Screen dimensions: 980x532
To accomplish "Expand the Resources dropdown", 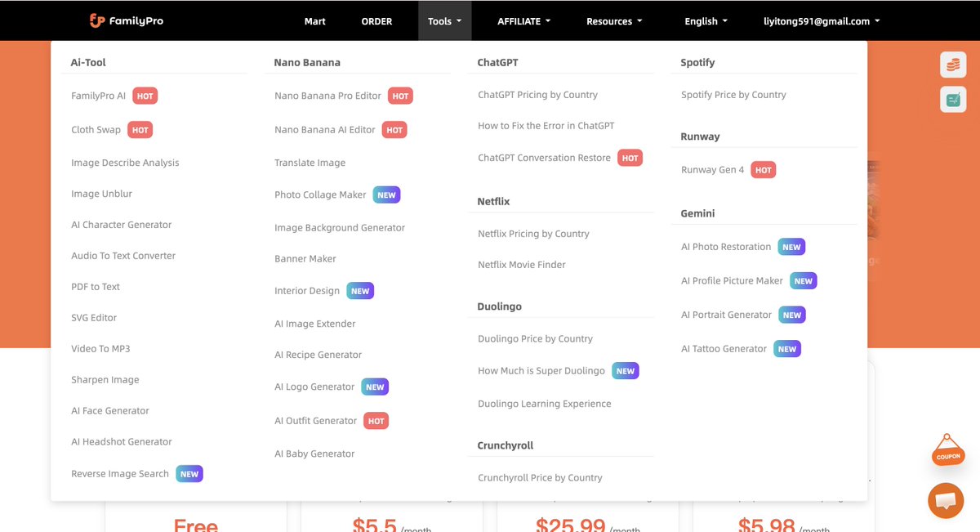I will coord(614,21).
